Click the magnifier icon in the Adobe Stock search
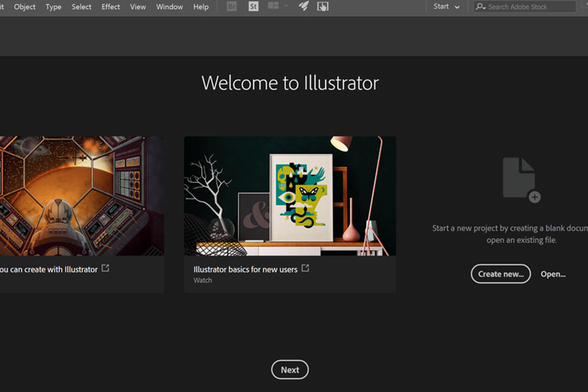The width and height of the screenshot is (588, 392). coord(480,7)
